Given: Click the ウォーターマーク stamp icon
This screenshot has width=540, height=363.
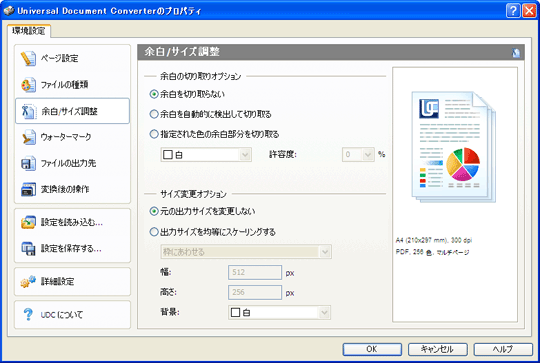Looking at the screenshot, I should [28, 137].
